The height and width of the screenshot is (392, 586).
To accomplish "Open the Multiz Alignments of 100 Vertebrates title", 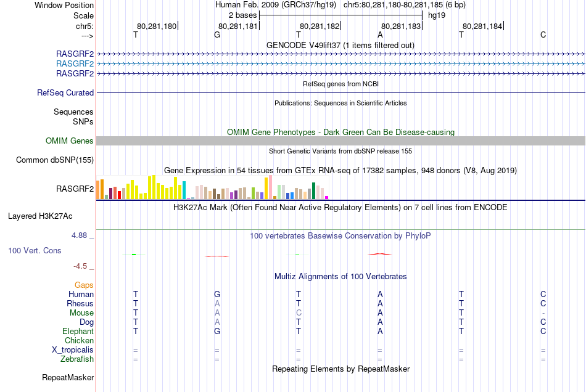I will (x=340, y=277).
